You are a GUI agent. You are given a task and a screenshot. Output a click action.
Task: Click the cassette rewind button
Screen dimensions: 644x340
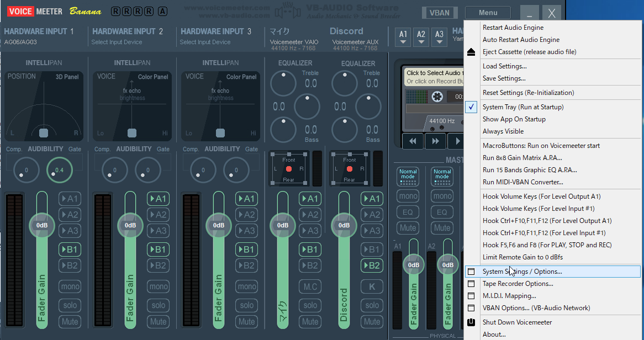pos(413,141)
